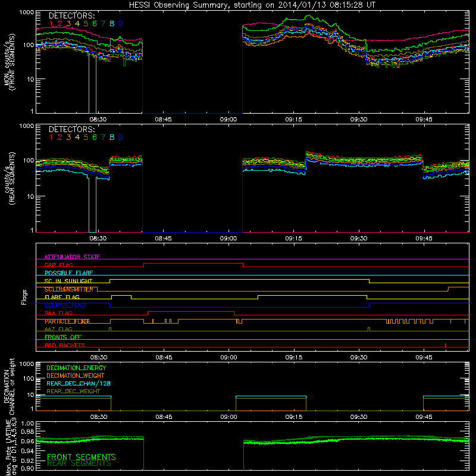Pick detector 6 in rear segments legend
This screenshot has width=476, height=476.
95,137
